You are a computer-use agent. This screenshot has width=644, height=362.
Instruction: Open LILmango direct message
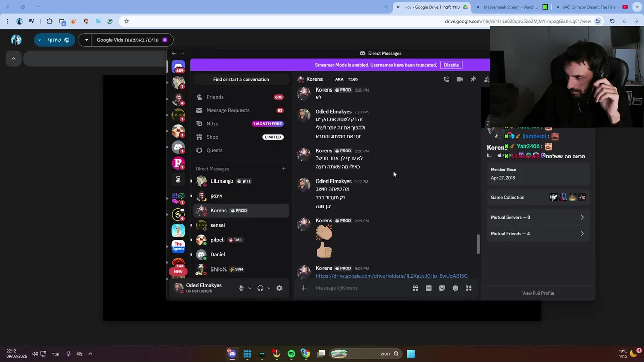[241, 181]
